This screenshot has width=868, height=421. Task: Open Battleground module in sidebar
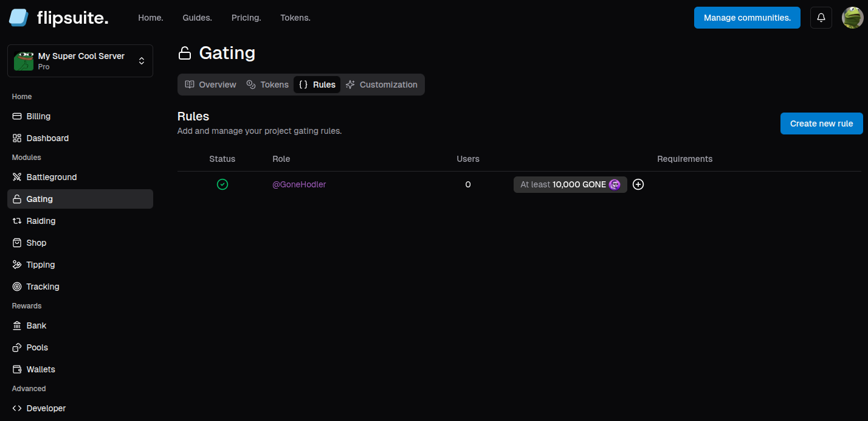tap(80, 177)
